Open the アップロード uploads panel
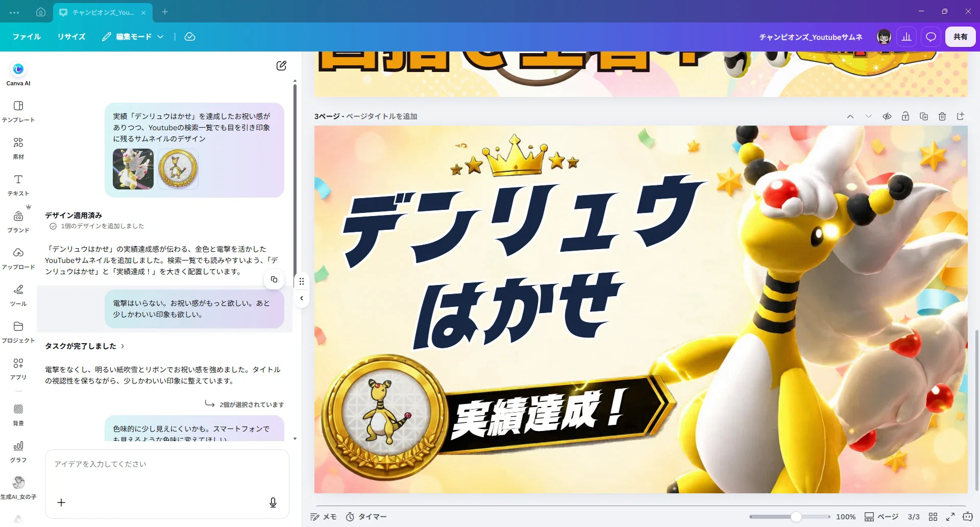 [x=18, y=258]
